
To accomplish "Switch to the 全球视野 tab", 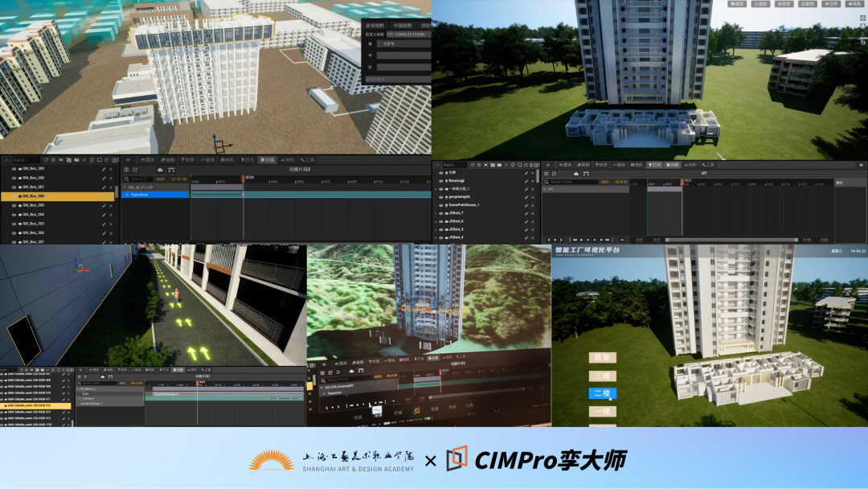I will 375,26.
